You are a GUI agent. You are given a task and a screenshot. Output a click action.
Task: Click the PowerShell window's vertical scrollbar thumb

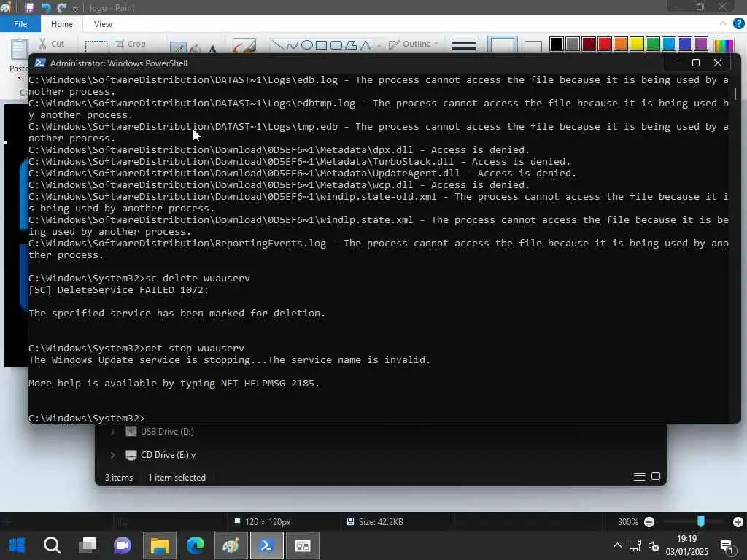(735, 94)
